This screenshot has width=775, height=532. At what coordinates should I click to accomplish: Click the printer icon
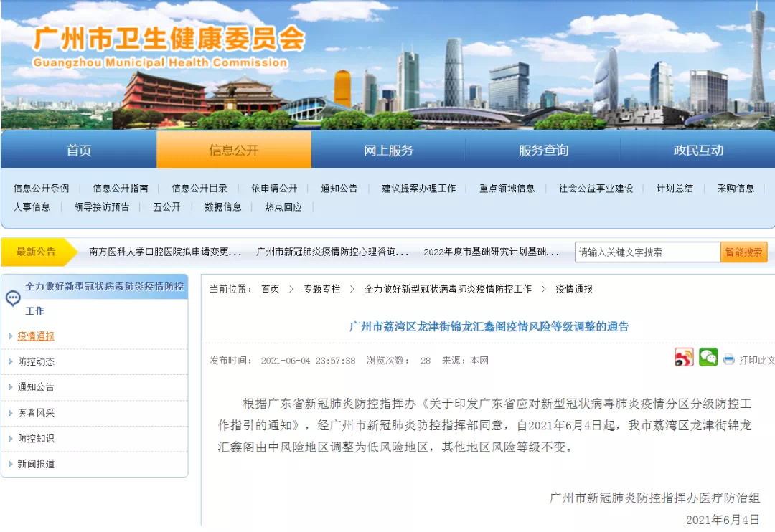729,359
